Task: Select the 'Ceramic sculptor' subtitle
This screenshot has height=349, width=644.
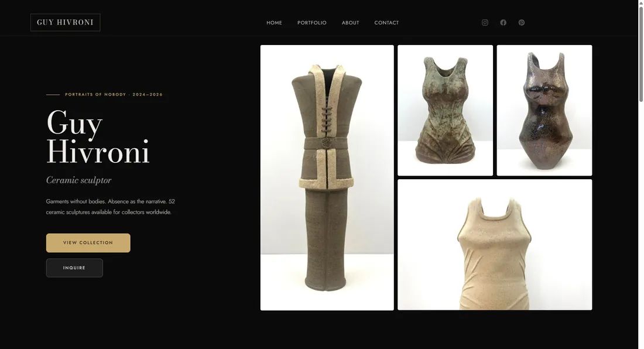Action: coord(79,180)
